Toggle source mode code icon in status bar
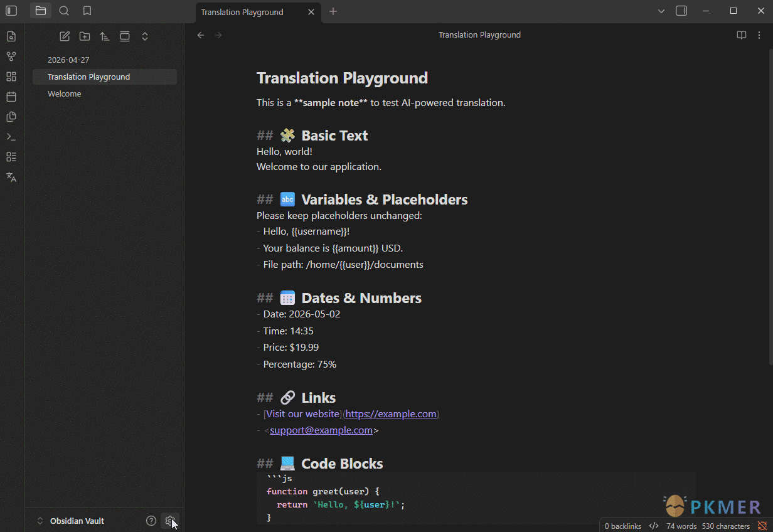This screenshot has width=773, height=532. click(x=654, y=526)
